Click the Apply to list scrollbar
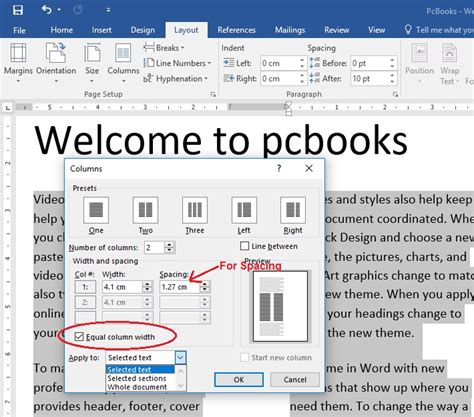Image resolution: width=474 pixels, height=417 pixels. point(180,378)
